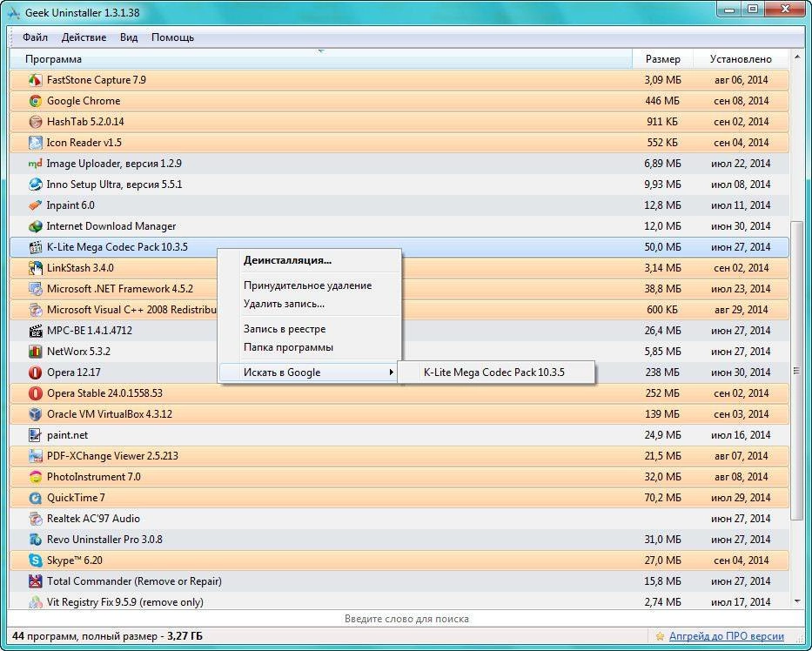Image resolution: width=812 pixels, height=651 pixels.
Task: Choose Принудительное удаление from context menu
Action: coord(310,285)
